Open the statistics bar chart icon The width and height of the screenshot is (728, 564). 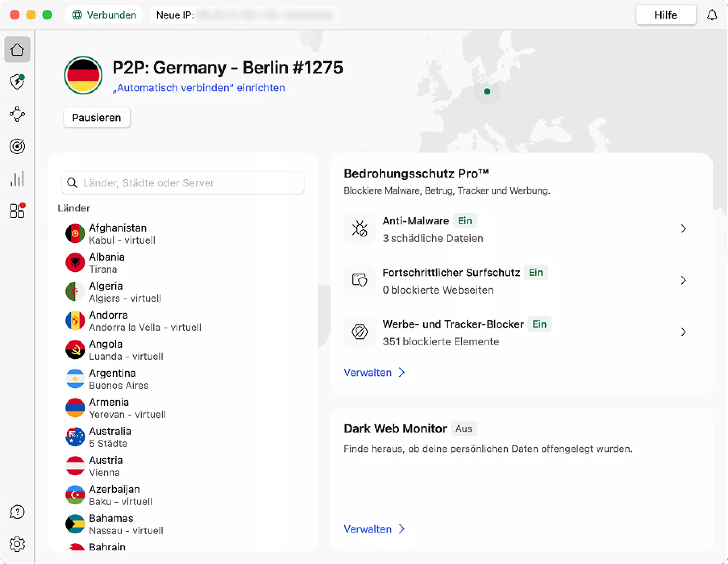(17, 179)
